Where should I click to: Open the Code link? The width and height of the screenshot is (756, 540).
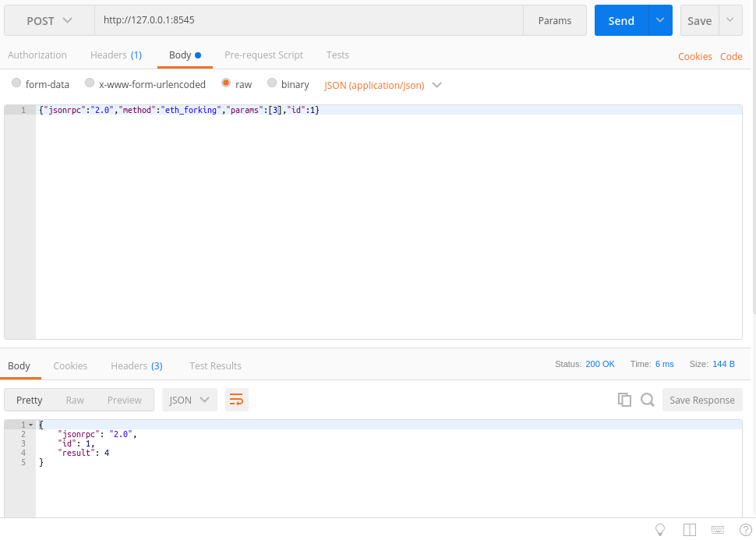coord(731,56)
